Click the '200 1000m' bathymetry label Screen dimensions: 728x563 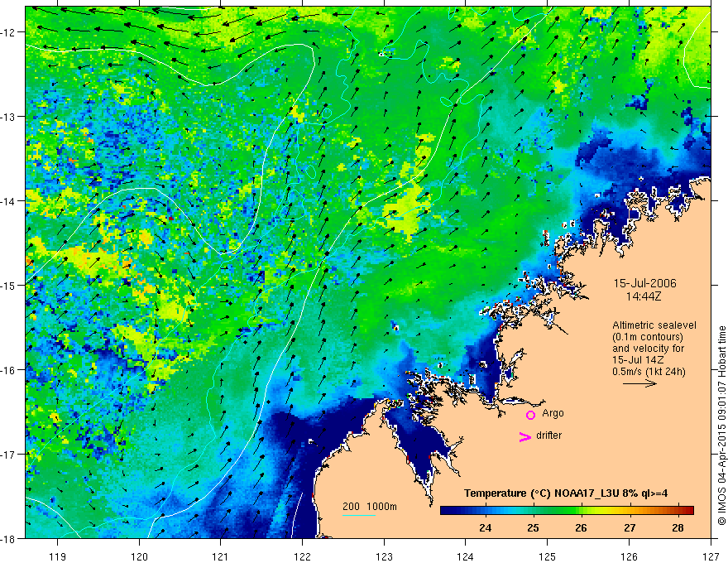370,507
